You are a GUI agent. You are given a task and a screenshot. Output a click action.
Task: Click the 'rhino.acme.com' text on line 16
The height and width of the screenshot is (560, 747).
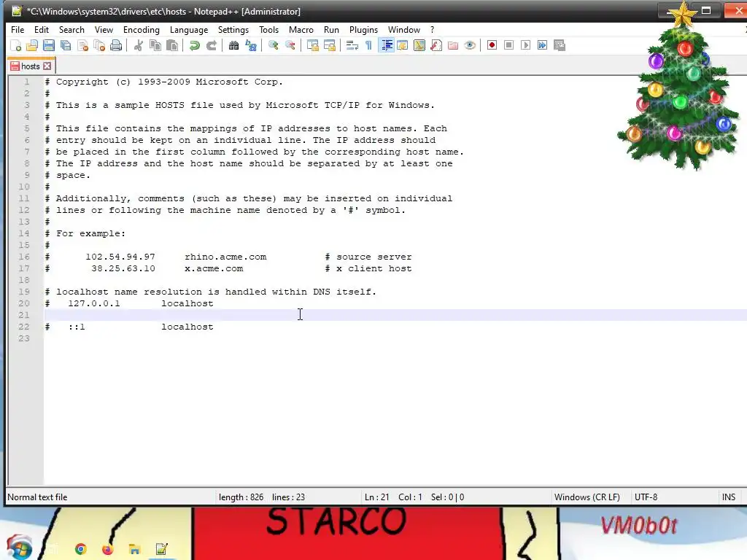[225, 257]
